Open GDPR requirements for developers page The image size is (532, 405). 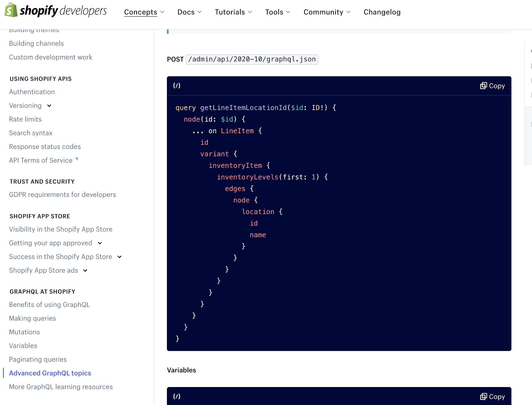click(x=62, y=195)
